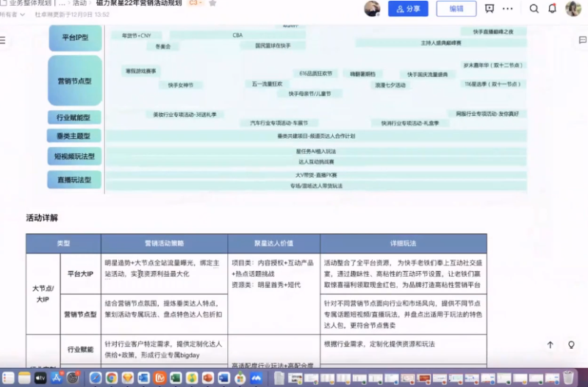The height and width of the screenshot is (387, 588).
Task: Click the lightbulb help icon
Action: click(x=571, y=344)
